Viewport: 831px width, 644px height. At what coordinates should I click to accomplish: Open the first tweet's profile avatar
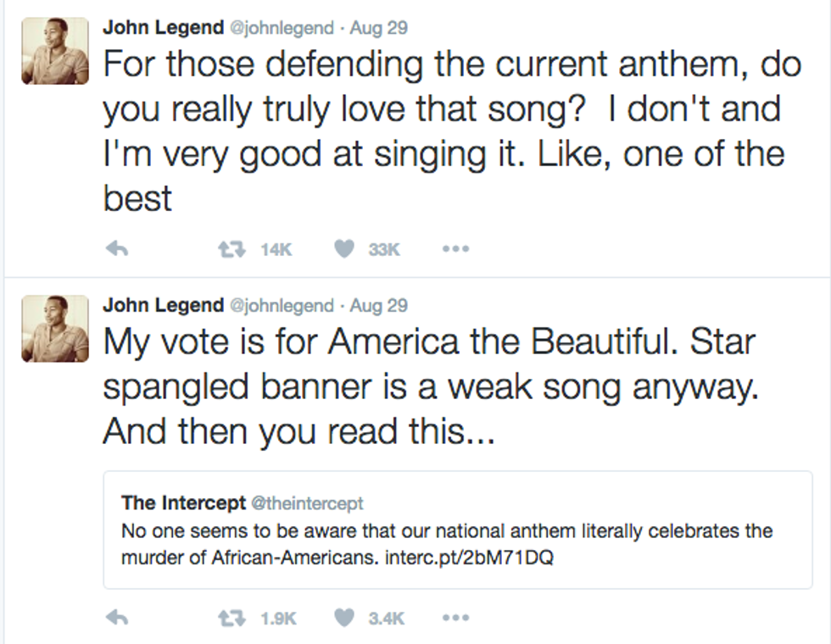tap(55, 51)
